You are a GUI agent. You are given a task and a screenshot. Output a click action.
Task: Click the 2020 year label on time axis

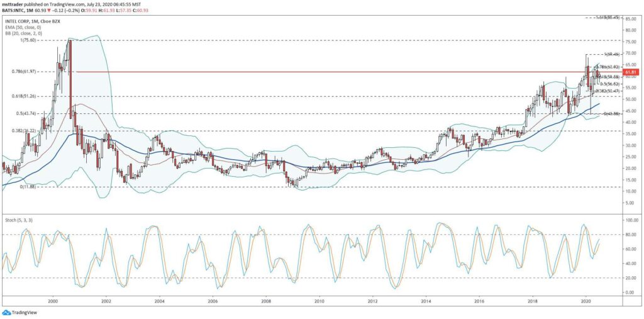pyautogui.click(x=586, y=301)
